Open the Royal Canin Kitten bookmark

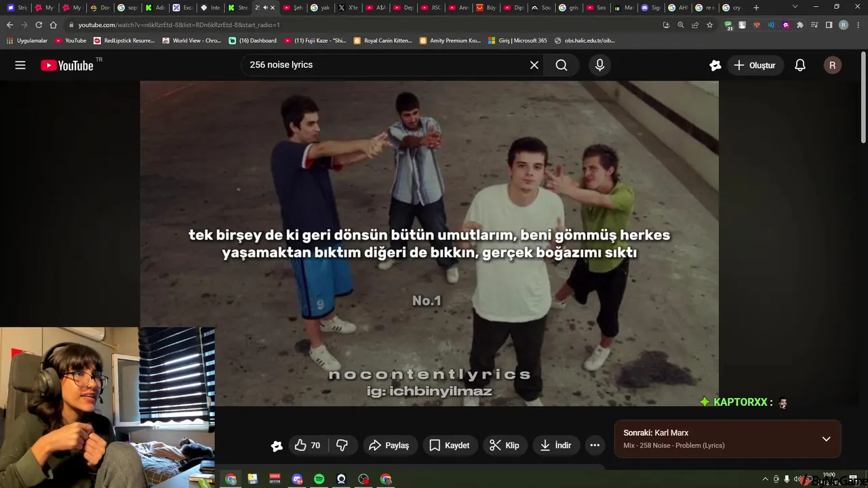coord(382,41)
